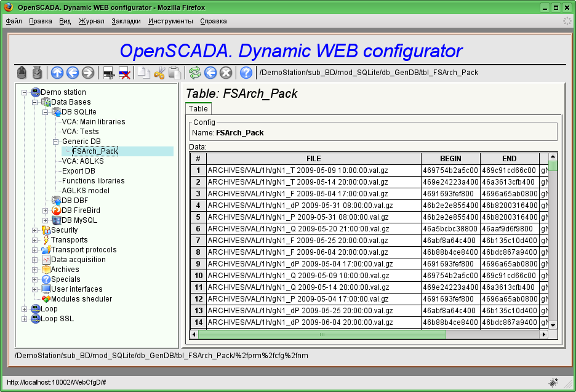Viewport: 576px width, 392px height.
Task: Click the table's scroll right arrow
Action: (544, 334)
